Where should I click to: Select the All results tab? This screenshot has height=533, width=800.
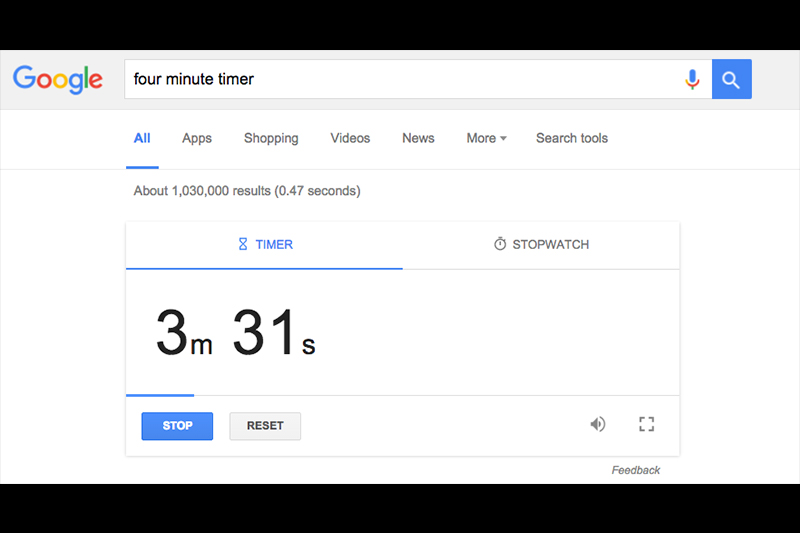(x=142, y=138)
